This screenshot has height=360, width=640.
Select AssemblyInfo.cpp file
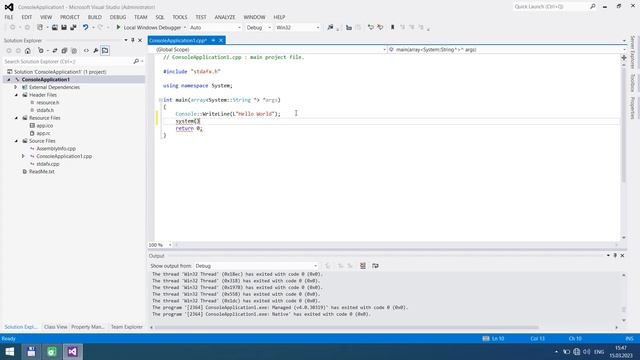56,149
